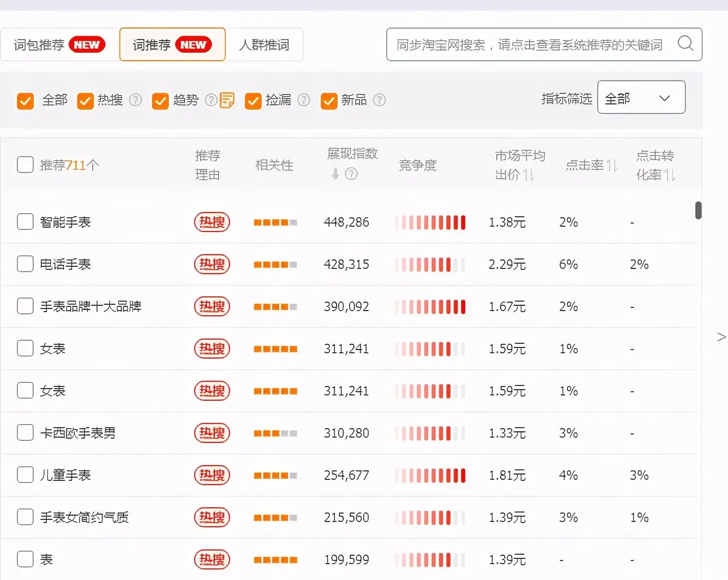Click 热搜 badge for 卡西欧手表男
This screenshot has width=728, height=580.
212,433
